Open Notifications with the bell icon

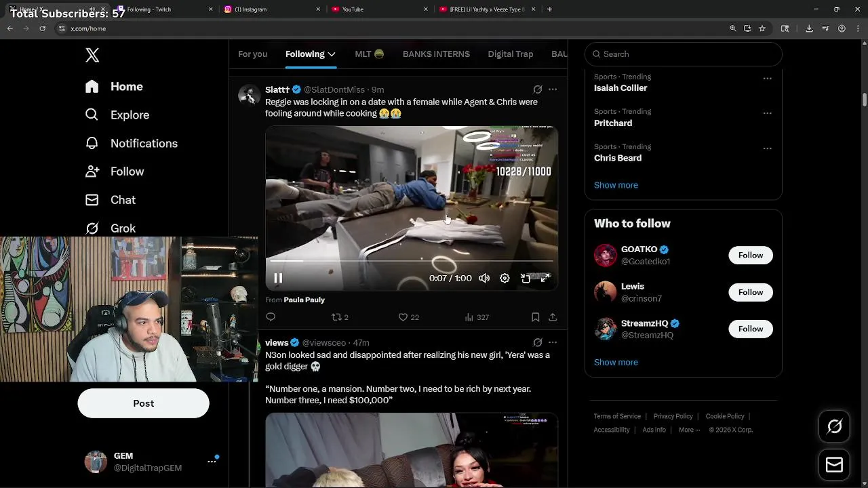point(132,144)
